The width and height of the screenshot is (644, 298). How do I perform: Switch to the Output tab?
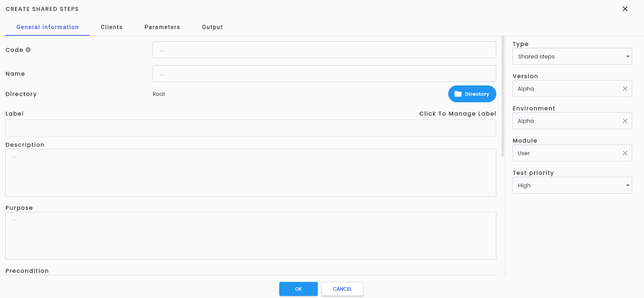(213, 27)
